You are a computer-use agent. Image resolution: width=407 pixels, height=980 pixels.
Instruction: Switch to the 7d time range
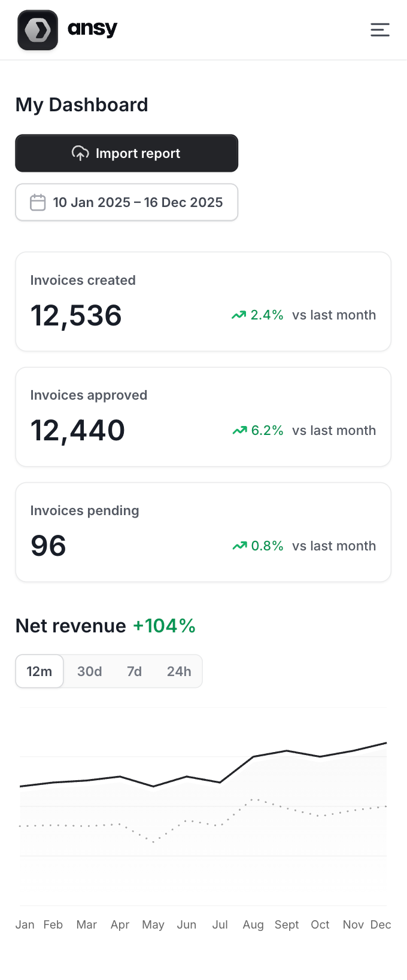pos(134,671)
